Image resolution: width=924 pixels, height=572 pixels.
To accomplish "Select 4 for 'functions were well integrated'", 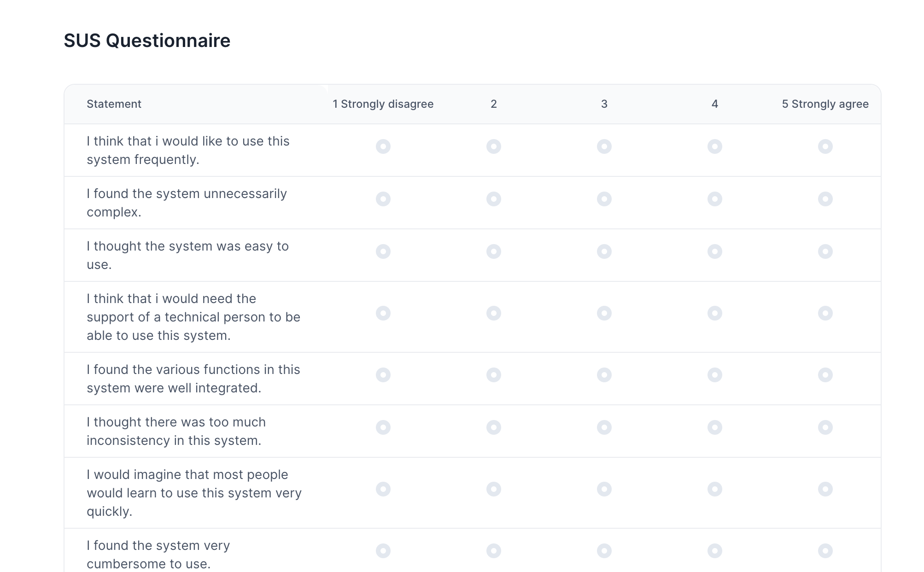I will pos(715,375).
